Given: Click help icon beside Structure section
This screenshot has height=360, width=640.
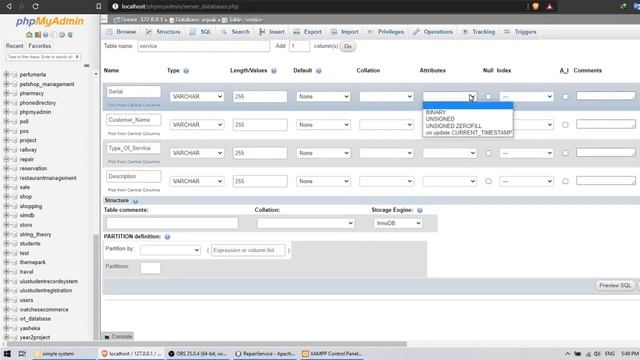Looking at the screenshot, I should (x=135, y=201).
